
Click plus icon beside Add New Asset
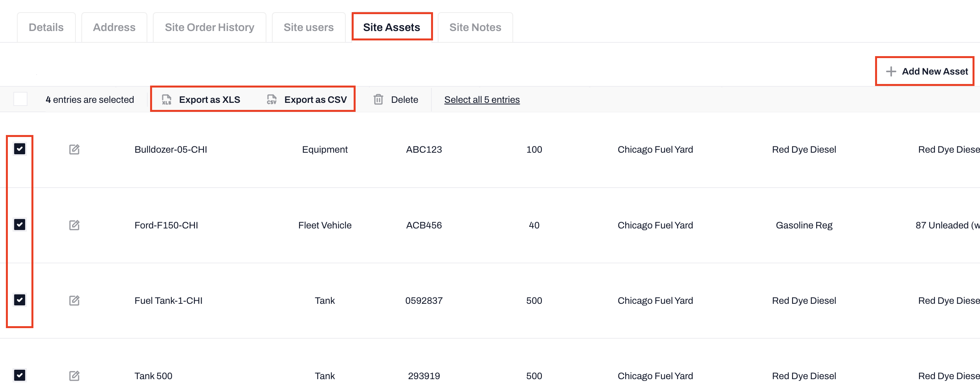891,71
